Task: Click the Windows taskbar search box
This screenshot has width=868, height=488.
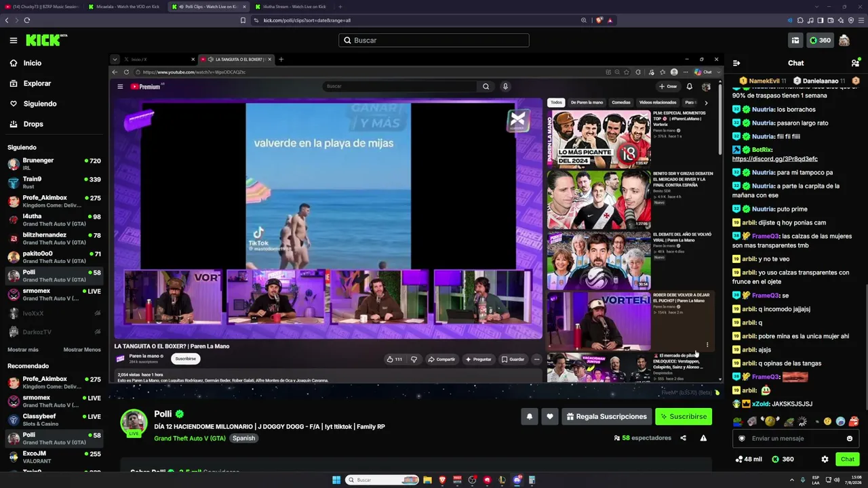Action: [381, 480]
